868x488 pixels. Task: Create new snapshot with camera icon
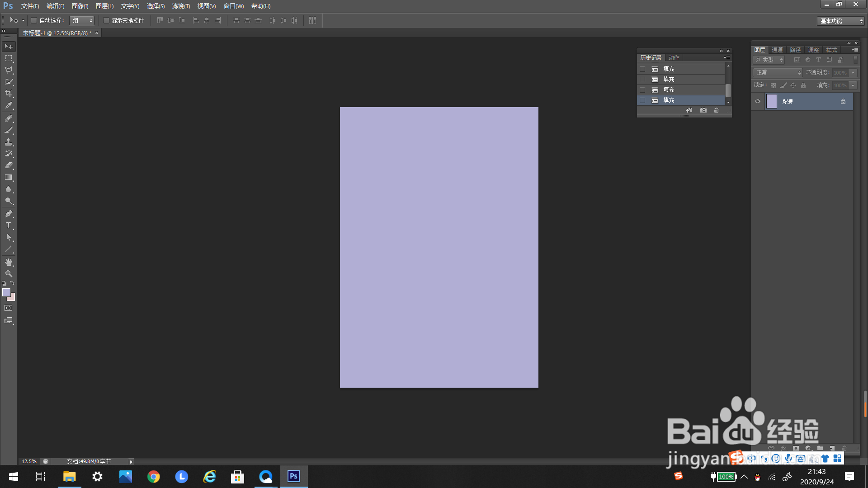point(703,110)
